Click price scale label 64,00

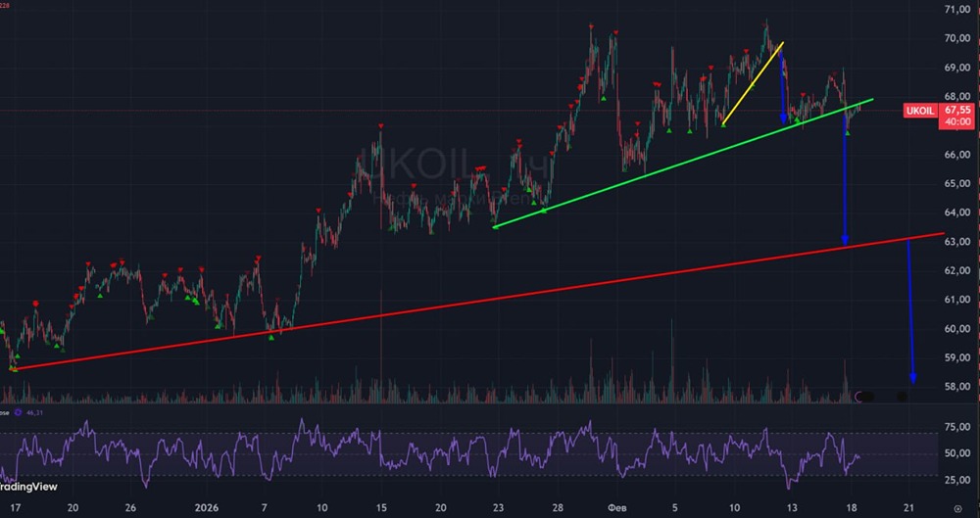coord(957,212)
